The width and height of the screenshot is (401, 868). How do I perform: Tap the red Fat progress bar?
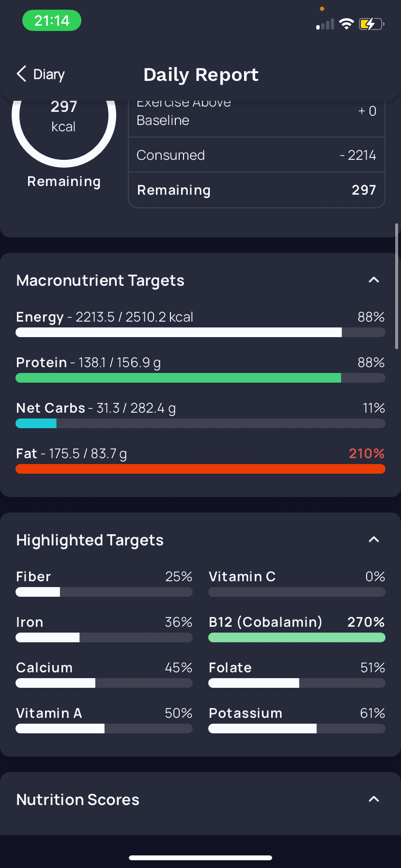coord(200,469)
